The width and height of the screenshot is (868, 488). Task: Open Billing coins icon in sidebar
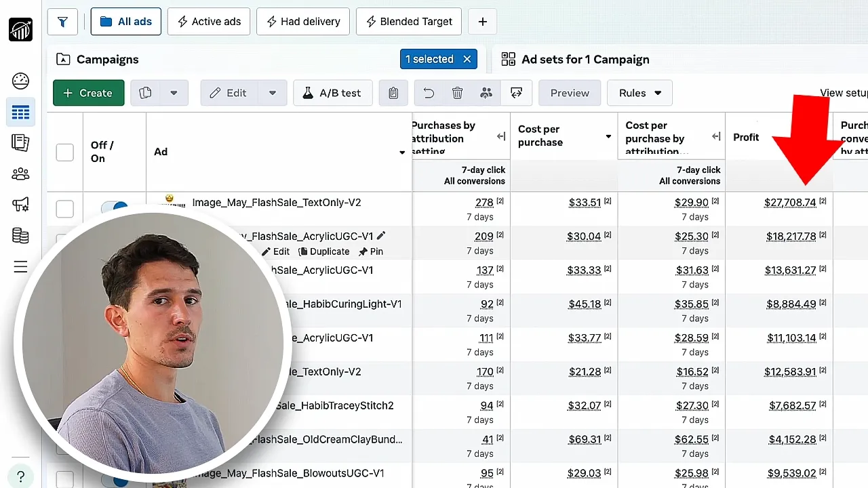[x=20, y=236]
